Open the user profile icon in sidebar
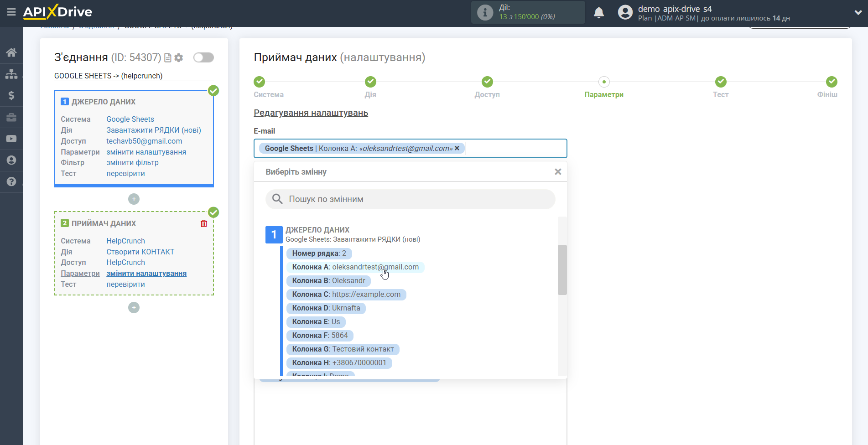Image resolution: width=868 pixels, height=445 pixels. 11,160
